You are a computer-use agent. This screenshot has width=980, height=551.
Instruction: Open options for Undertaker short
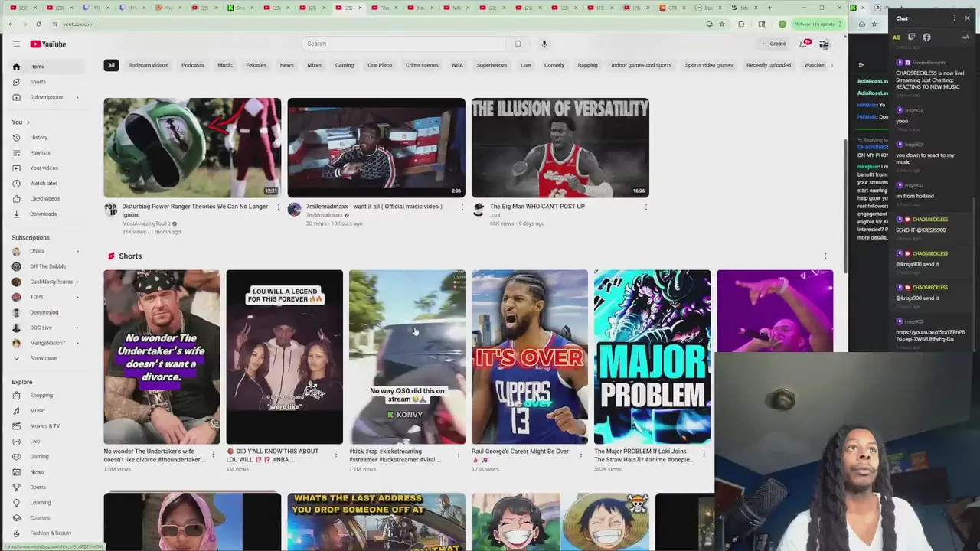(213, 454)
